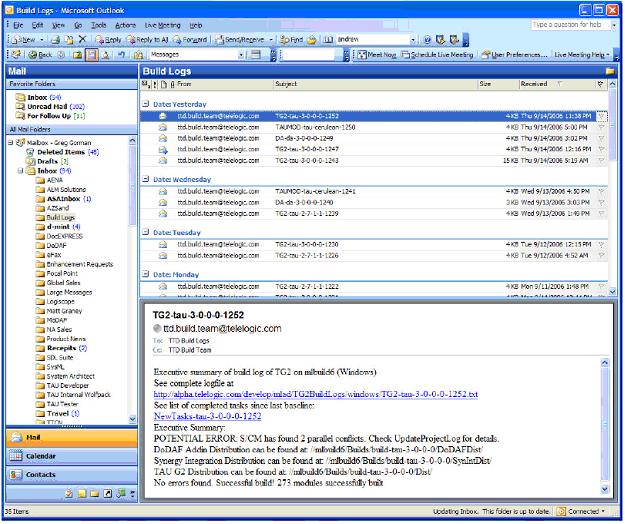
Task: Collapse the Date: Monday group
Action: (146, 274)
